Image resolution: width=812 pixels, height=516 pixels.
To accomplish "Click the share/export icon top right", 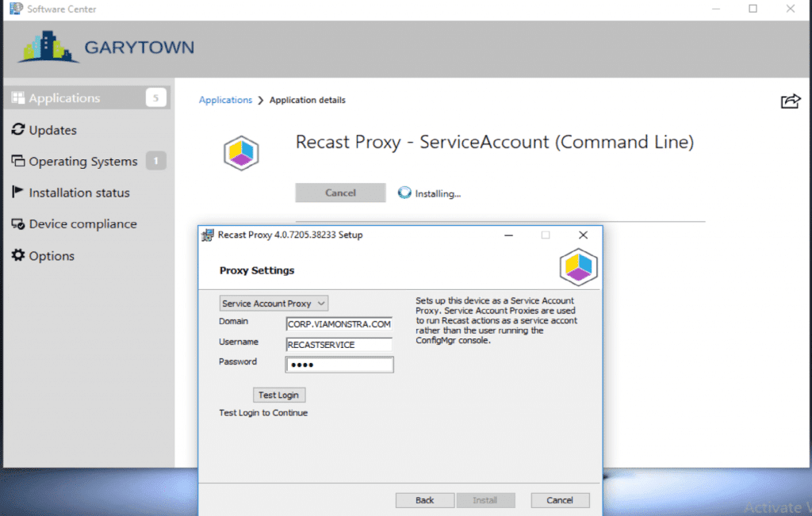I will (x=790, y=101).
